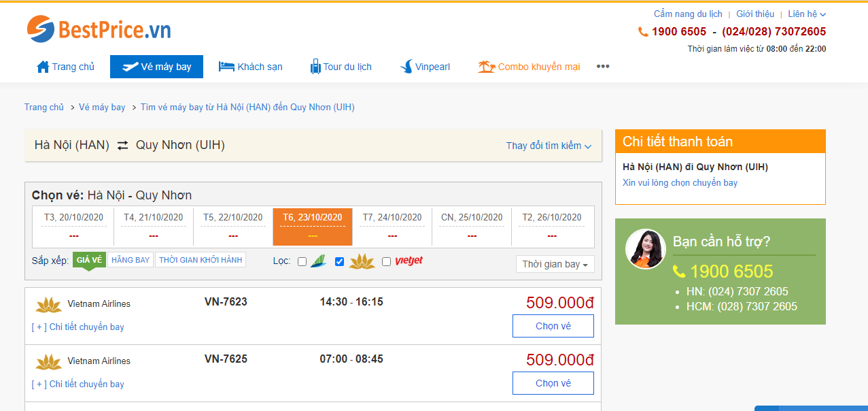This screenshot has width=868, height=411.
Task: Open the Vinpearl navigation item
Action: pyautogui.click(x=425, y=67)
